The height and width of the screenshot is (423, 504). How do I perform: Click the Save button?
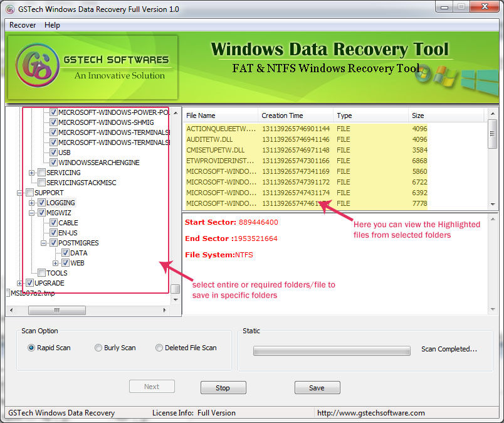(317, 388)
